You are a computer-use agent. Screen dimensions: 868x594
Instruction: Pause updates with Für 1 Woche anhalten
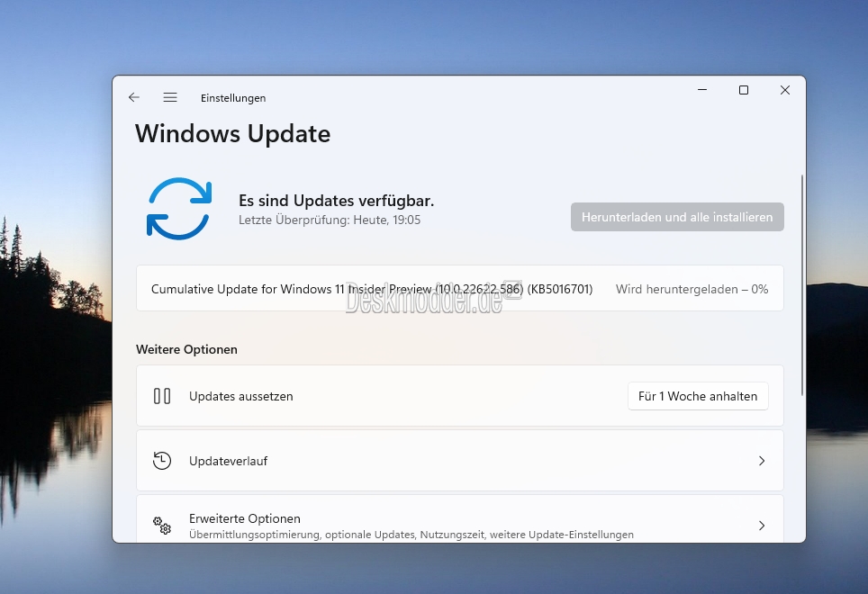[x=698, y=396]
